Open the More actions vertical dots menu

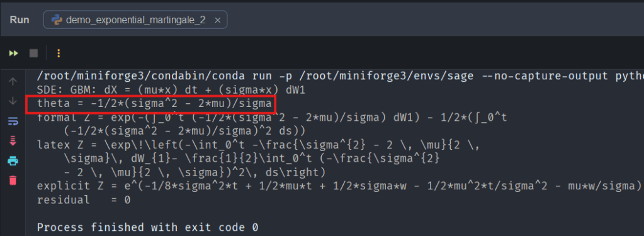click(59, 53)
